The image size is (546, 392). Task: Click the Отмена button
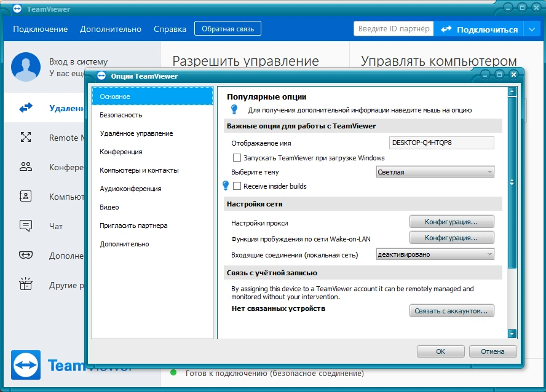coord(493,351)
